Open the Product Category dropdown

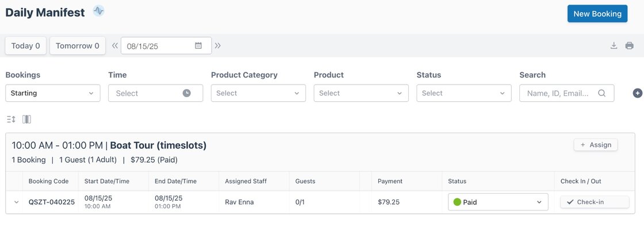point(258,93)
